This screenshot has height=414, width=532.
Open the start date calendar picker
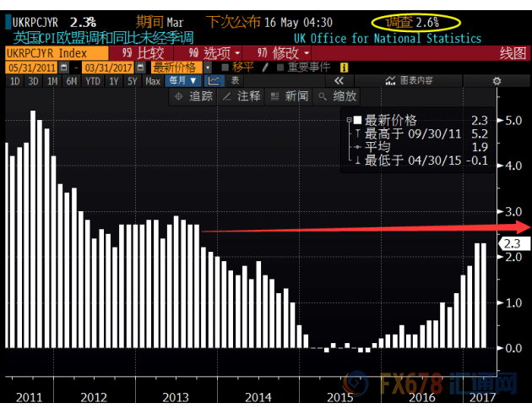(64, 67)
